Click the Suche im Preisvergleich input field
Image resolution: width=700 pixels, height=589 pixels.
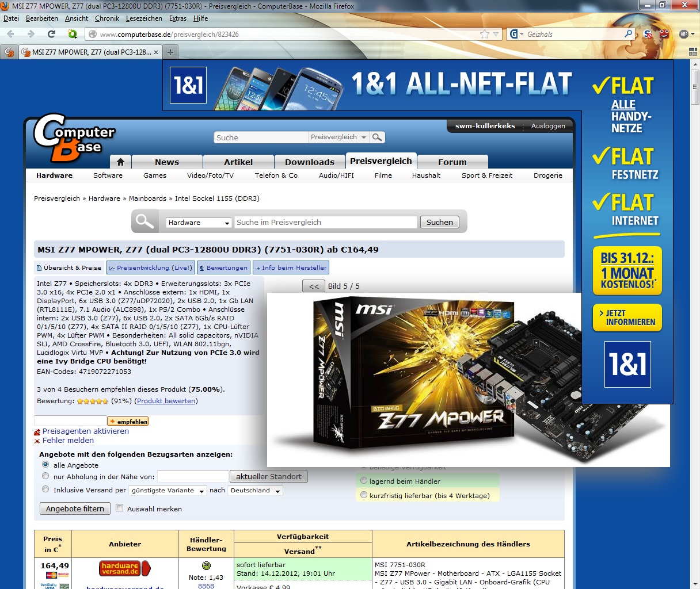[x=325, y=223]
